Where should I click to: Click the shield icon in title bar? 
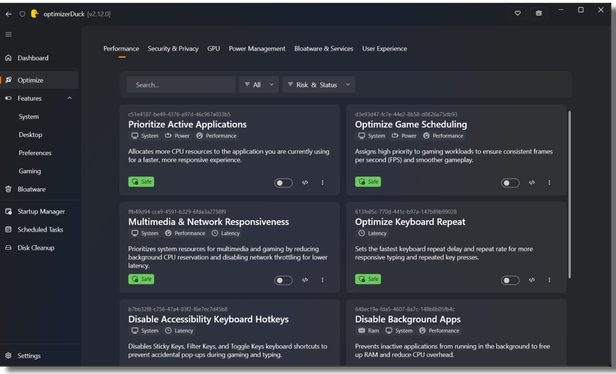(22, 14)
